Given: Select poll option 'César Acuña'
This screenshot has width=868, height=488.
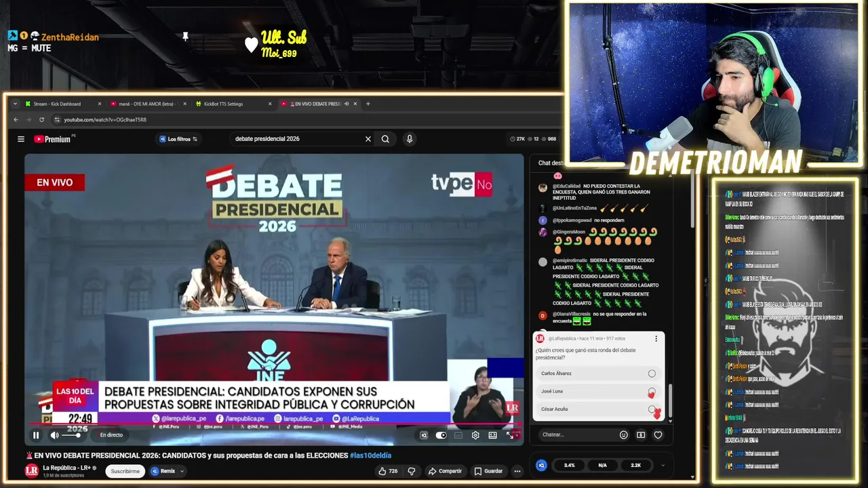Looking at the screenshot, I should pos(597,409).
